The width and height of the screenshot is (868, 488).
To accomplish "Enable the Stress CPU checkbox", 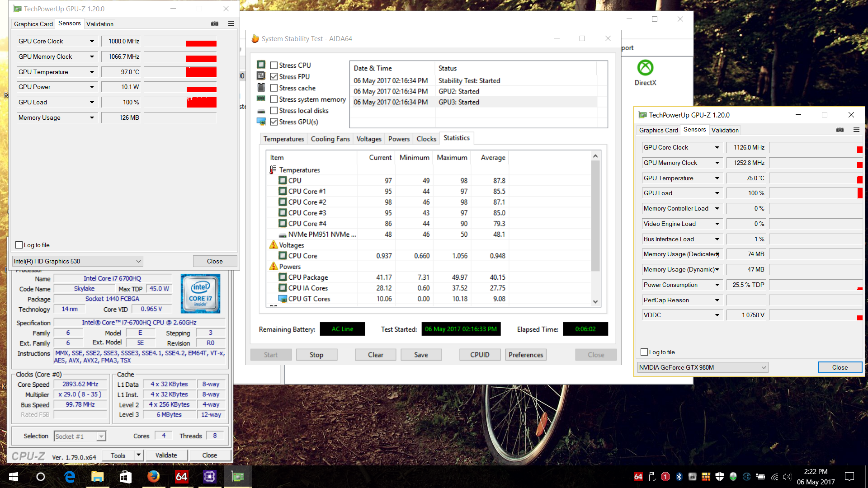I will [x=274, y=65].
